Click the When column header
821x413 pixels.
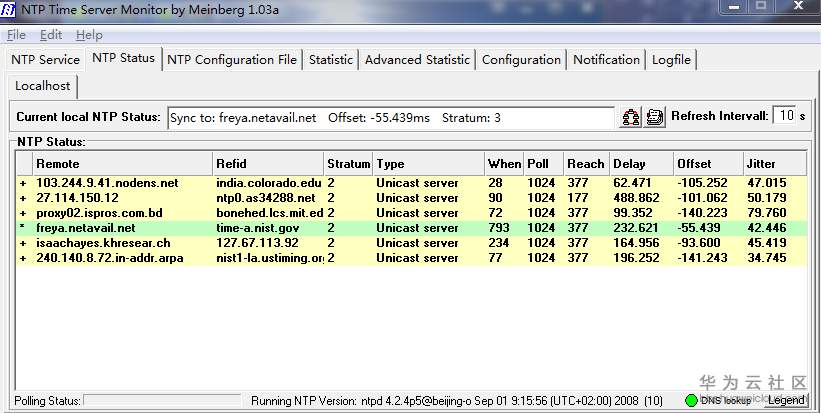(x=504, y=164)
